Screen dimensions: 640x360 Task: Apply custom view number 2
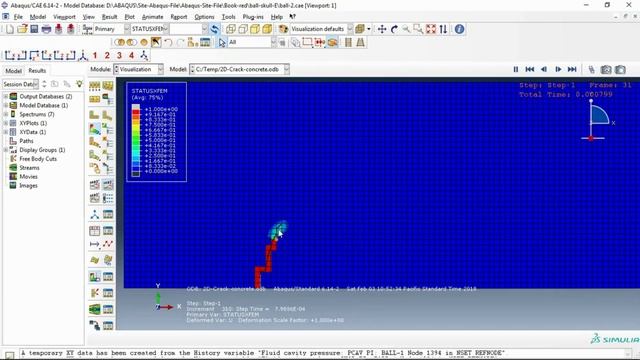click(x=107, y=56)
